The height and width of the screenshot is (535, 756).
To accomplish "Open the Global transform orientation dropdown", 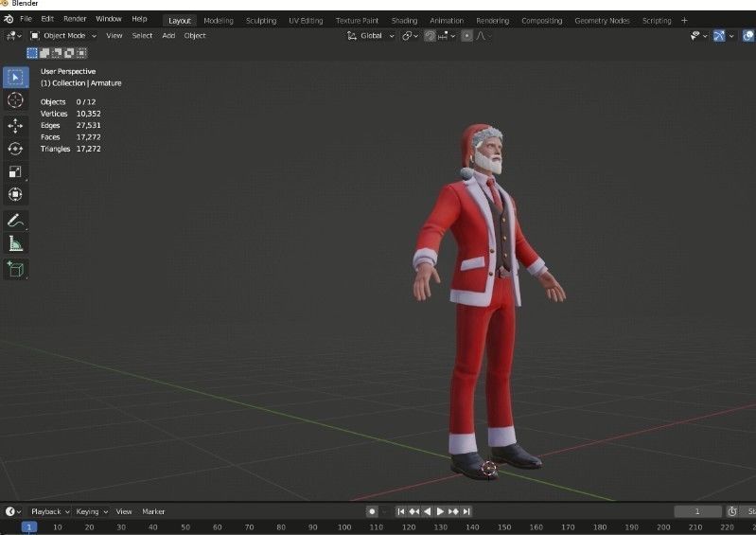I will pyautogui.click(x=371, y=36).
